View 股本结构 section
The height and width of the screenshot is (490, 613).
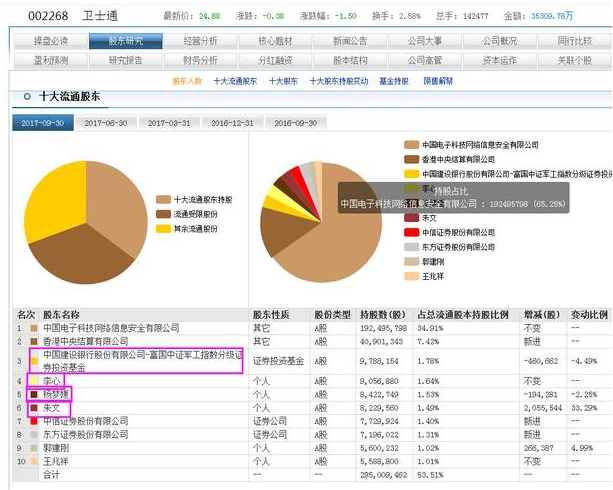tap(350, 61)
